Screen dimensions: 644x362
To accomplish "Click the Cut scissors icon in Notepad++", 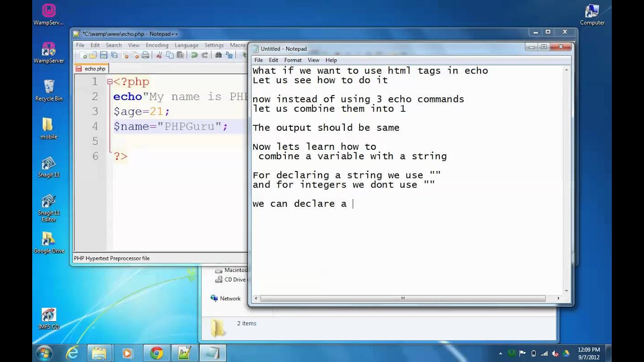I will [x=159, y=55].
